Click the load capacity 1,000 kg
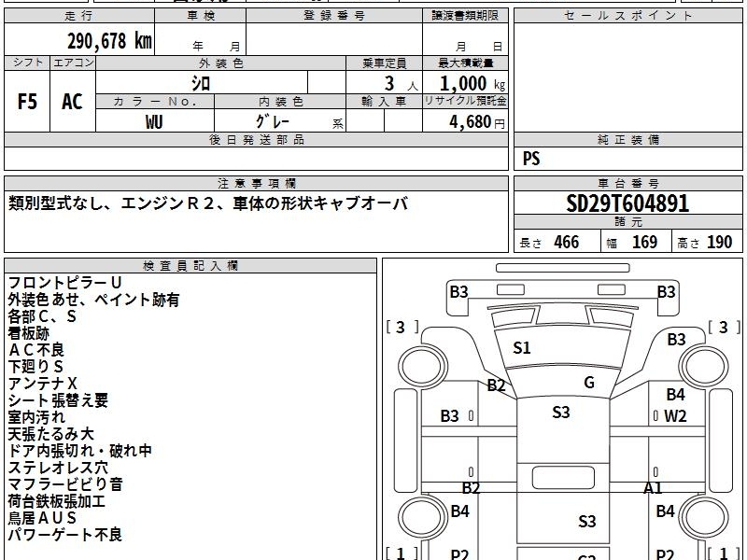 click(x=472, y=84)
